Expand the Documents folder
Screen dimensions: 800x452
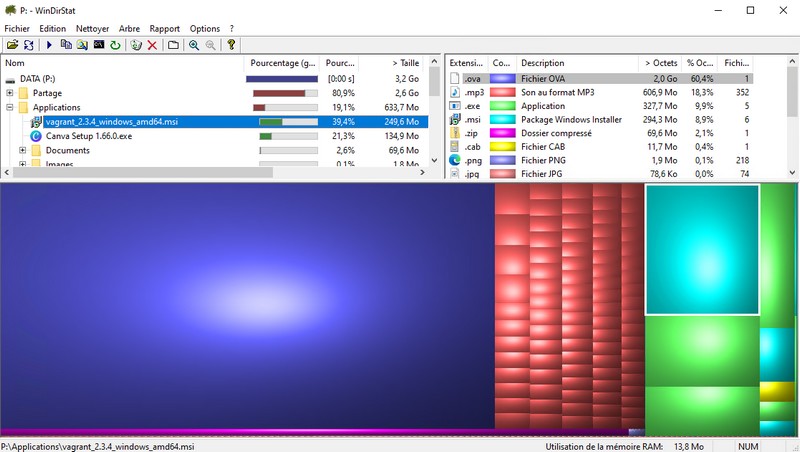pos(22,150)
